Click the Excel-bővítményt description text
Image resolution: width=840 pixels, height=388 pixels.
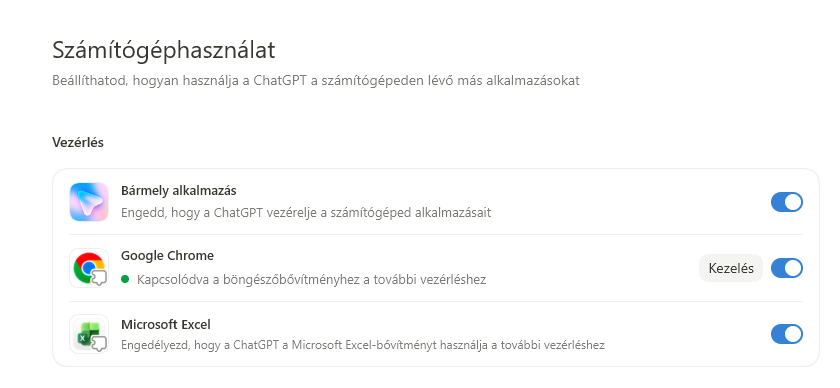point(363,345)
